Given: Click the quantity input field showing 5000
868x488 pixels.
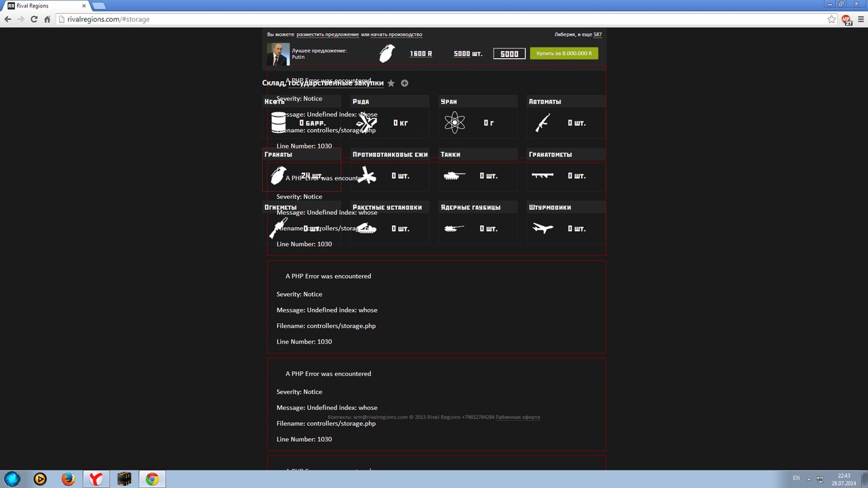Looking at the screenshot, I should pyautogui.click(x=509, y=54).
